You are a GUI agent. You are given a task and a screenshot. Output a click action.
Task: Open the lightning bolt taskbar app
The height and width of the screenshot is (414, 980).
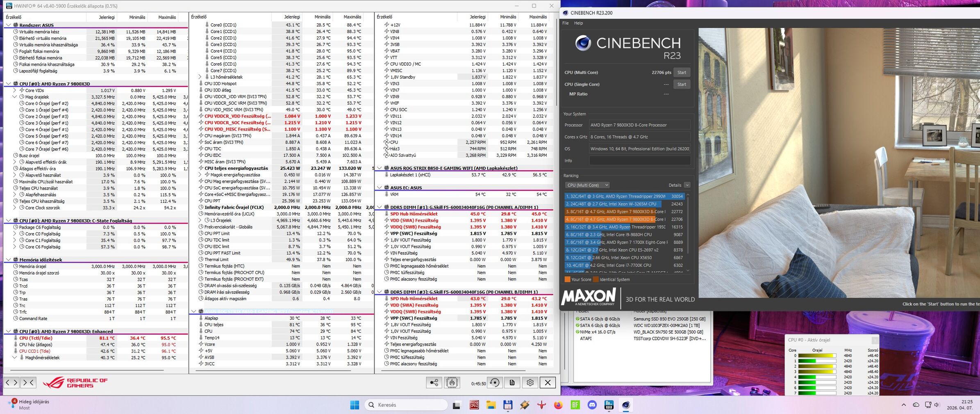point(525,405)
